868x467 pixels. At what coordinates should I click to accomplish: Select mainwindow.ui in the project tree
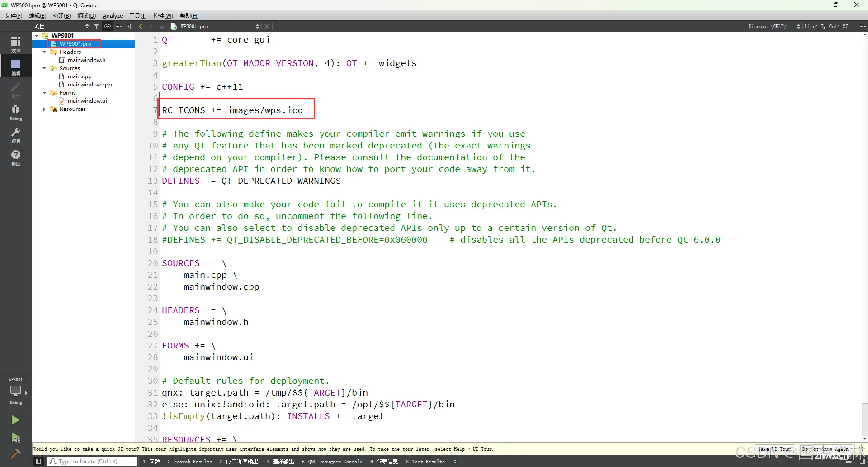(x=87, y=101)
